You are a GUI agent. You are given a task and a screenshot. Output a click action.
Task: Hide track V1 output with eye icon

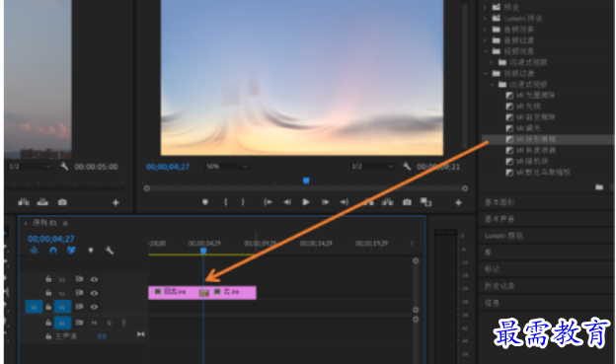94,307
